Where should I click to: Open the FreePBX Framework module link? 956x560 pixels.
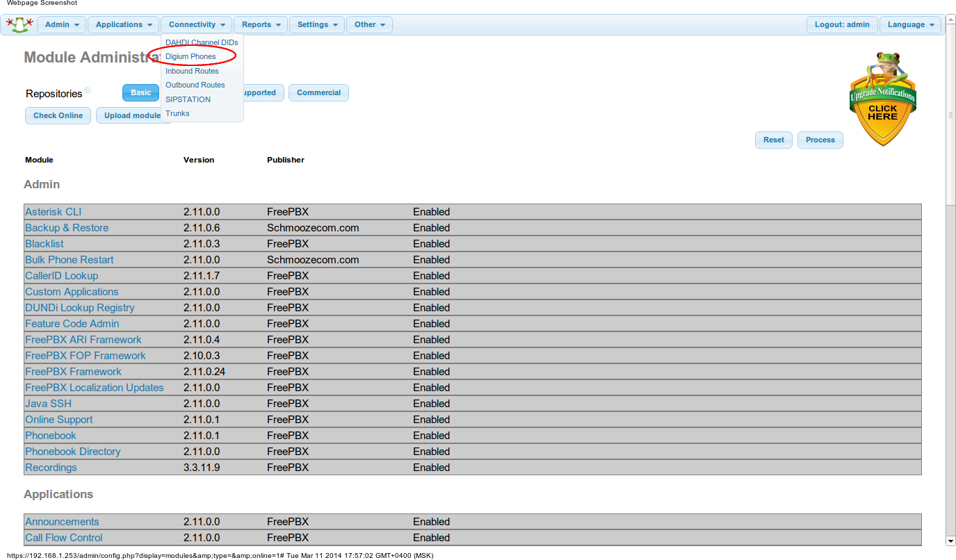[x=73, y=372]
